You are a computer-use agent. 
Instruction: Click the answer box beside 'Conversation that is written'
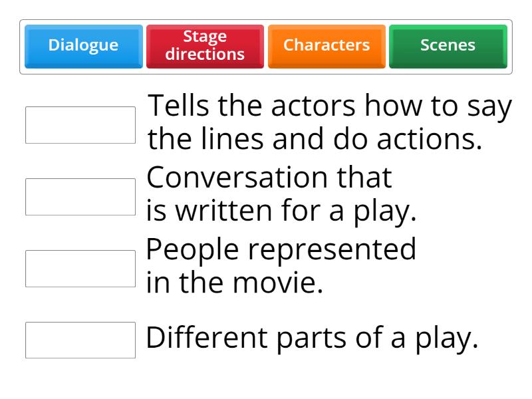coord(80,195)
